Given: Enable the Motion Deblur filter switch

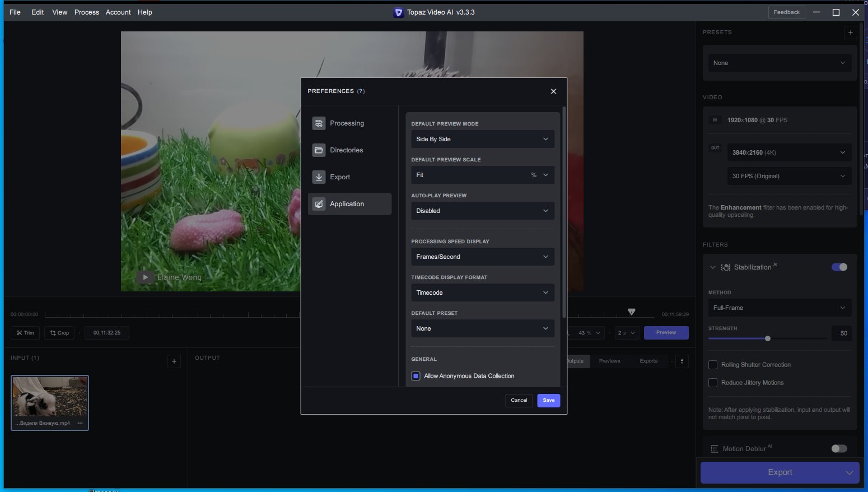Looking at the screenshot, I should click(x=839, y=448).
